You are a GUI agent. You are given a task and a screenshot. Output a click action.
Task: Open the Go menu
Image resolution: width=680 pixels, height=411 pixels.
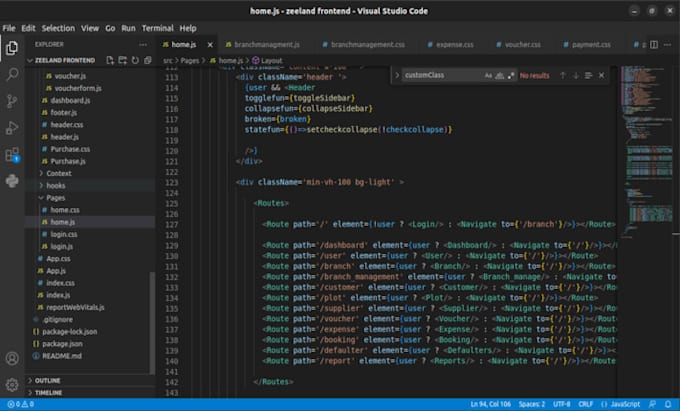[x=110, y=28]
